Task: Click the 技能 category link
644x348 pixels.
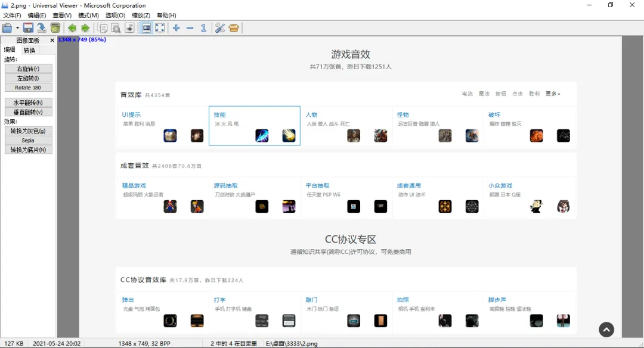Action: click(219, 114)
